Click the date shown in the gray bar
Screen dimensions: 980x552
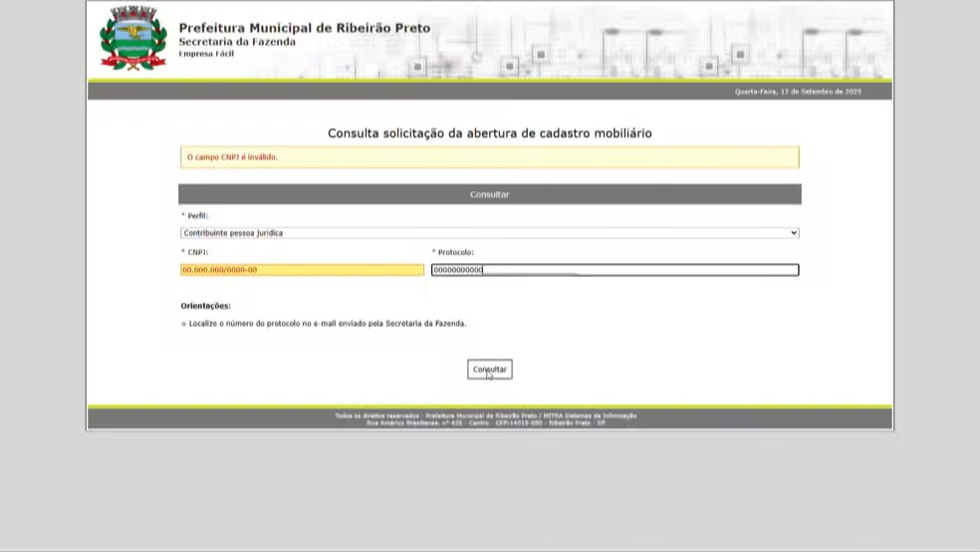(797, 92)
